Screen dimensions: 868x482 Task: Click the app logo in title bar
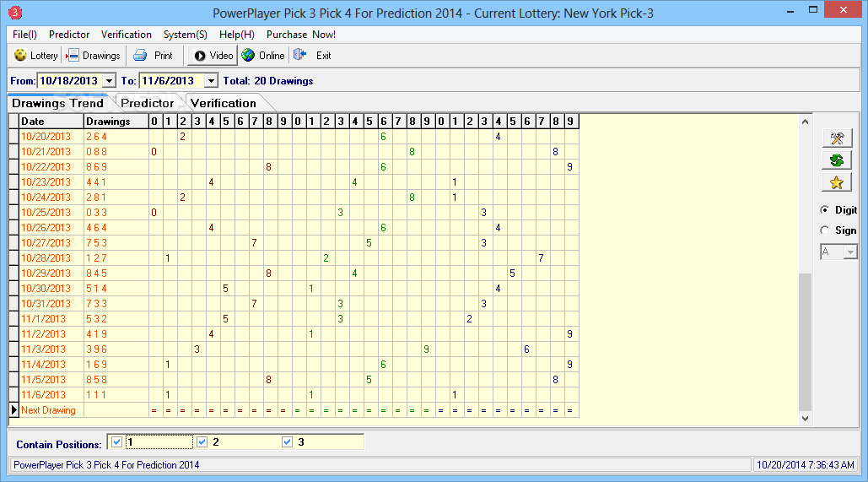click(x=15, y=12)
